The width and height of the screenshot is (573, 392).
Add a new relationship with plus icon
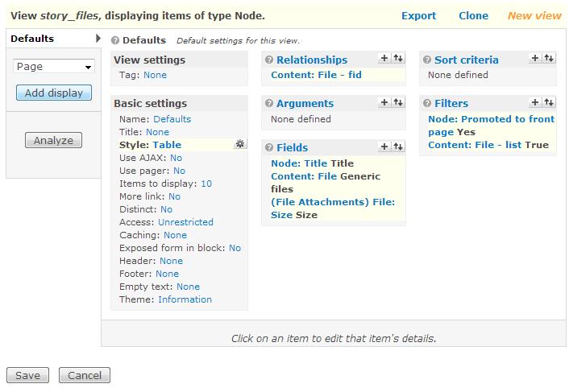[x=384, y=59]
